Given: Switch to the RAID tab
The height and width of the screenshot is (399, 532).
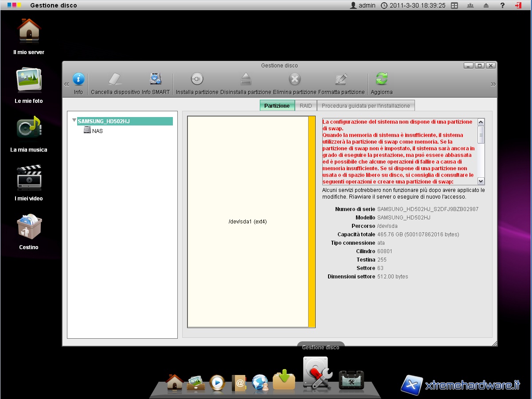Looking at the screenshot, I should tap(305, 106).
